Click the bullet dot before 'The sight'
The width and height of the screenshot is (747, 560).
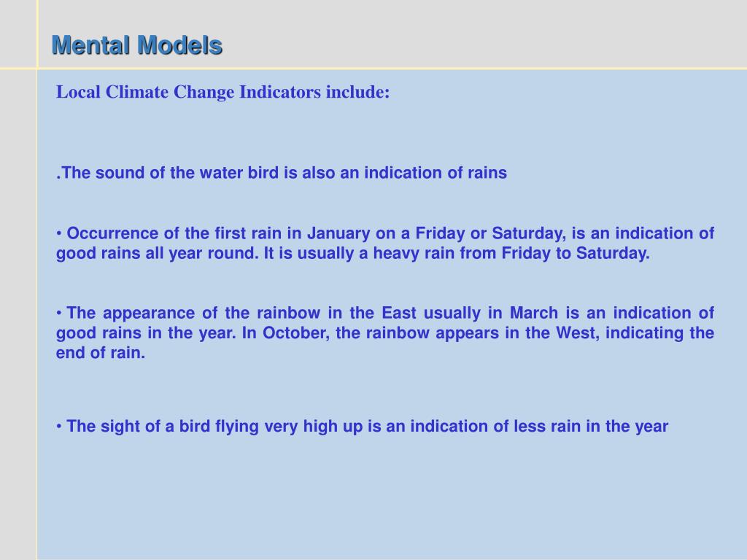point(59,427)
